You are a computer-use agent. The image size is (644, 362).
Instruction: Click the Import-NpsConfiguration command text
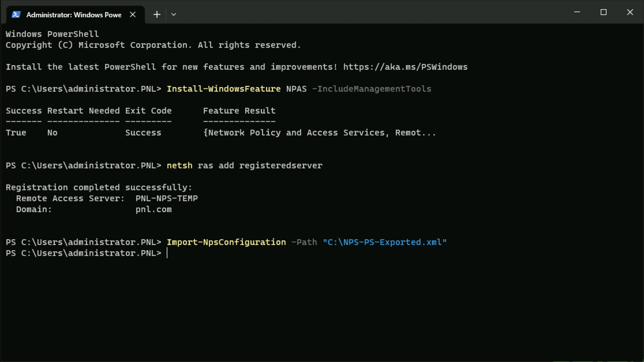[x=226, y=242]
